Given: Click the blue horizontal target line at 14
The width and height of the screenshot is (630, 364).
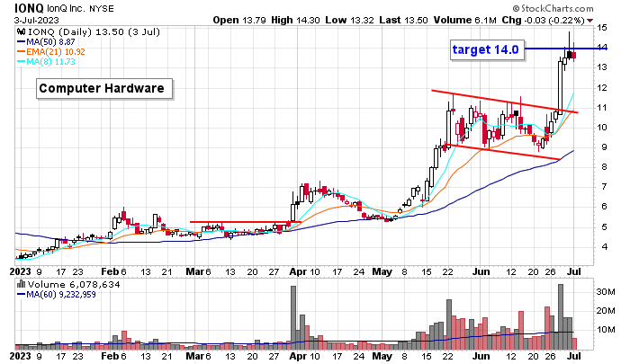Looking at the screenshot, I should pyautogui.click(x=566, y=49).
